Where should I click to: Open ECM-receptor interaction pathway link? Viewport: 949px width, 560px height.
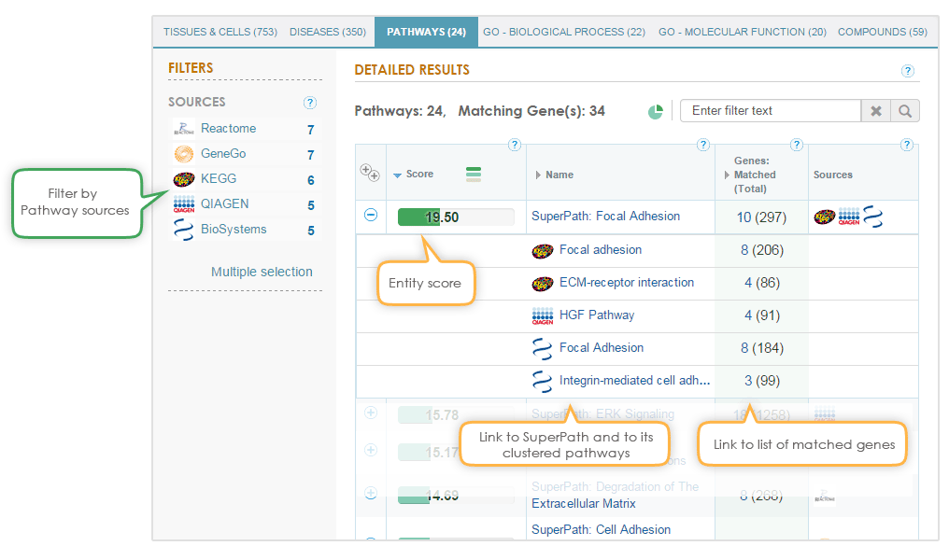pos(626,283)
